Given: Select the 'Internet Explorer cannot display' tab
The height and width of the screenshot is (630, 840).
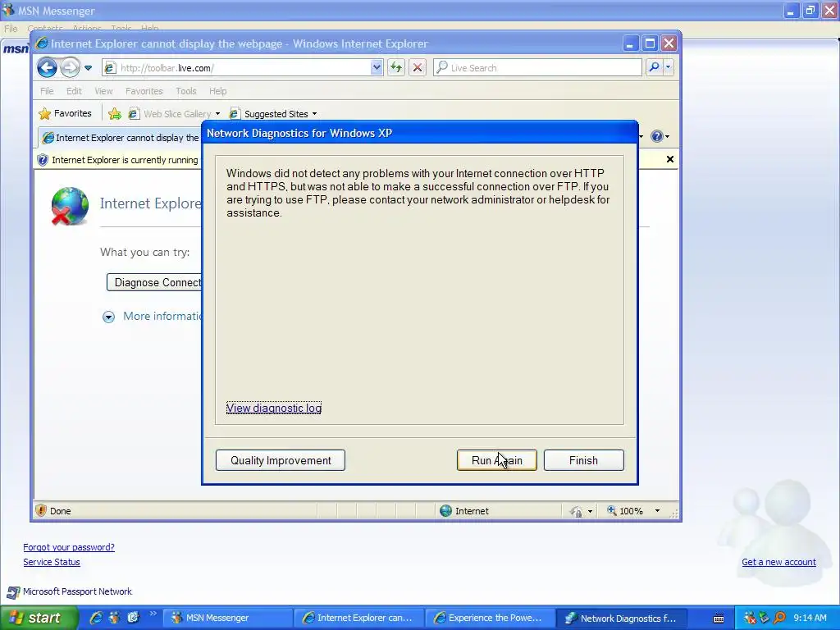Looking at the screenshot, I should pos(121,138).
